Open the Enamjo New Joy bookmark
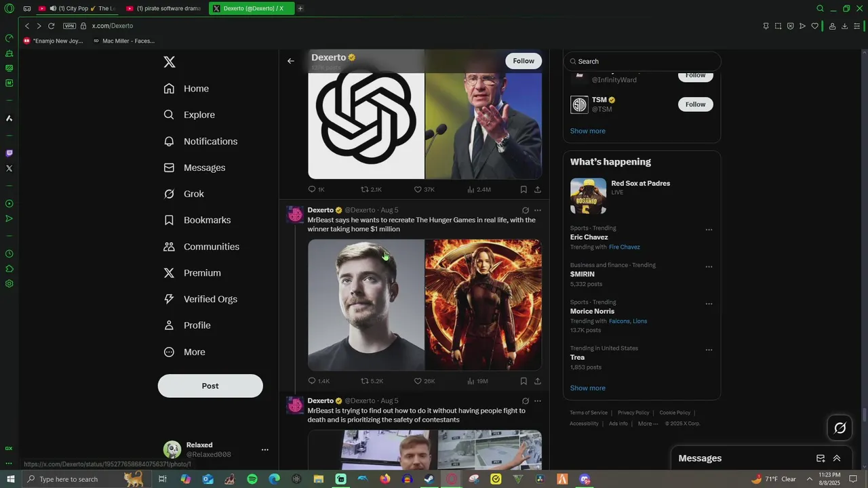The width and height of the screenshot is (868, 488). 53,41
